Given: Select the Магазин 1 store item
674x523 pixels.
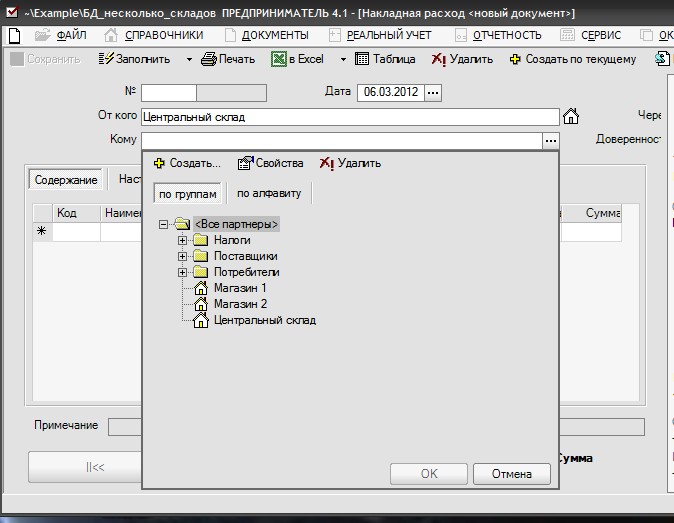Looking at the screenshot, I should (x=240, y=288).
